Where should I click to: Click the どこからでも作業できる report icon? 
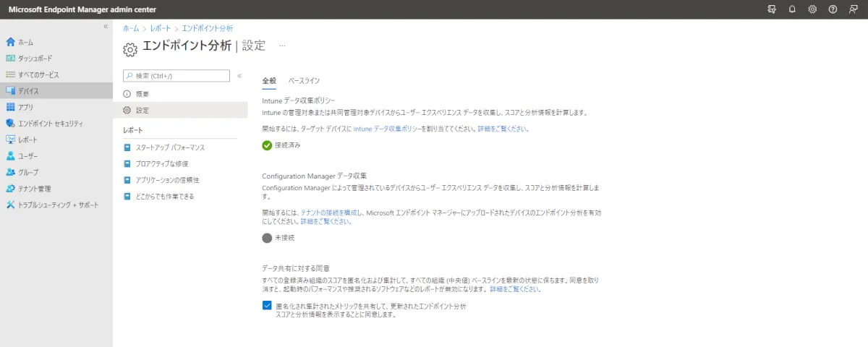pos(127,196)
